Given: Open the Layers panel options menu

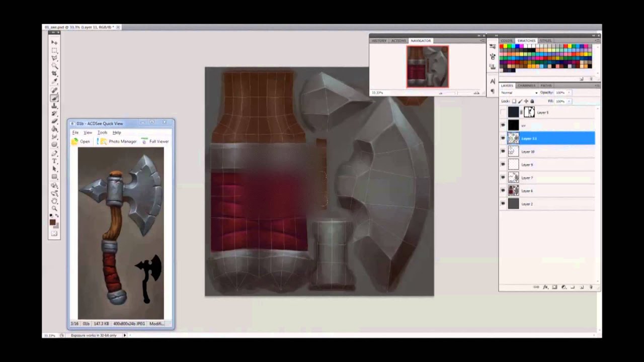Looking at the screenshot, I should click(x=597, y=85).
